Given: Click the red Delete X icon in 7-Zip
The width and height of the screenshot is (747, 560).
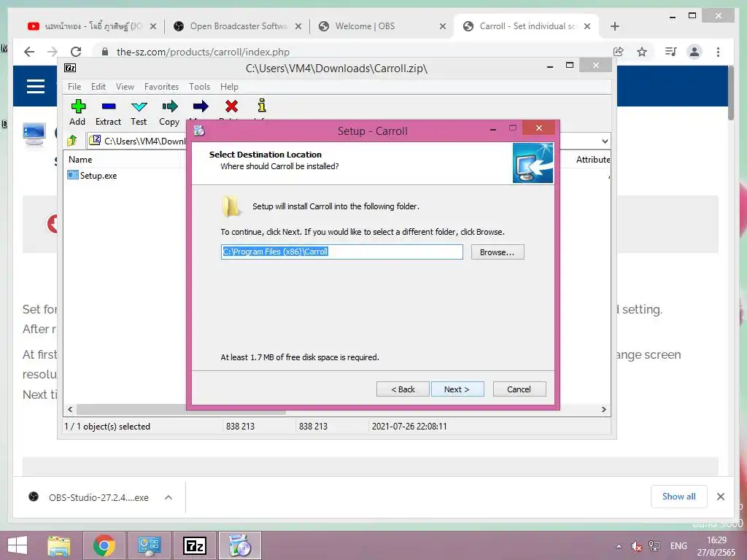Looking at the screenshot, I should coord(231,106).
